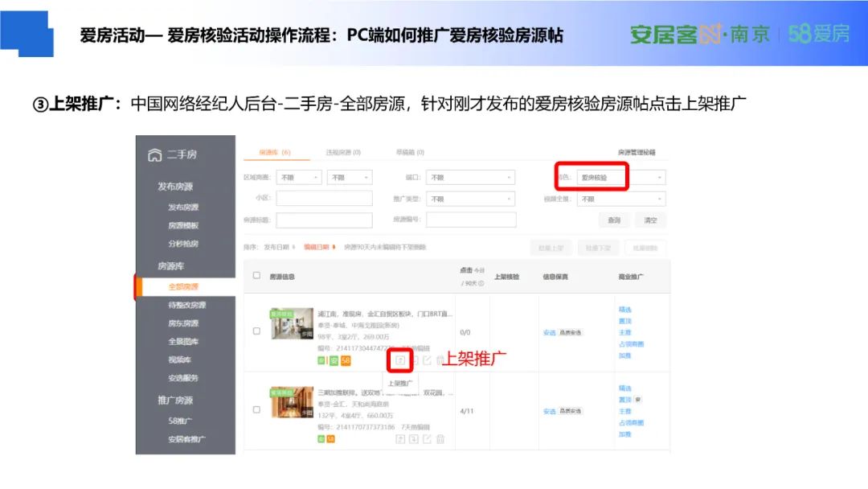The height and width of the screenshot is (489, 868).
Task: Click the edit icon for the 269.00万 listing
Action: click(427, 360)
